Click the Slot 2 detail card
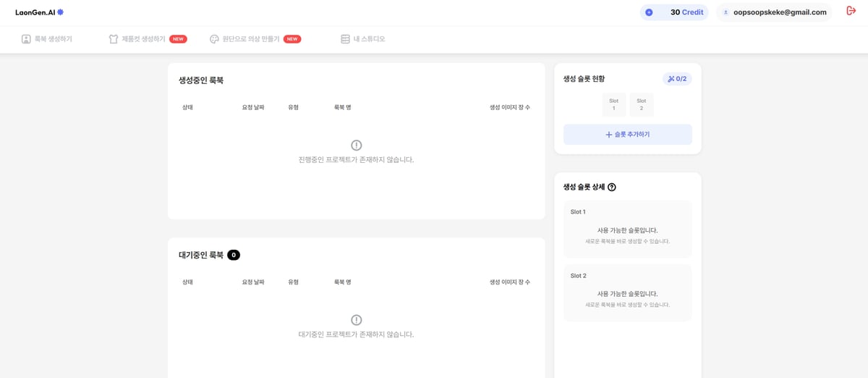The image size is (868, 378). click(x=628, y=293)
